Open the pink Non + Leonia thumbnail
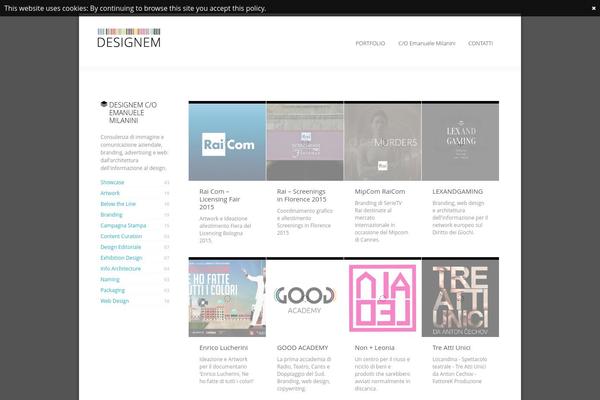 pyautogui.click(x=383, y=298)
